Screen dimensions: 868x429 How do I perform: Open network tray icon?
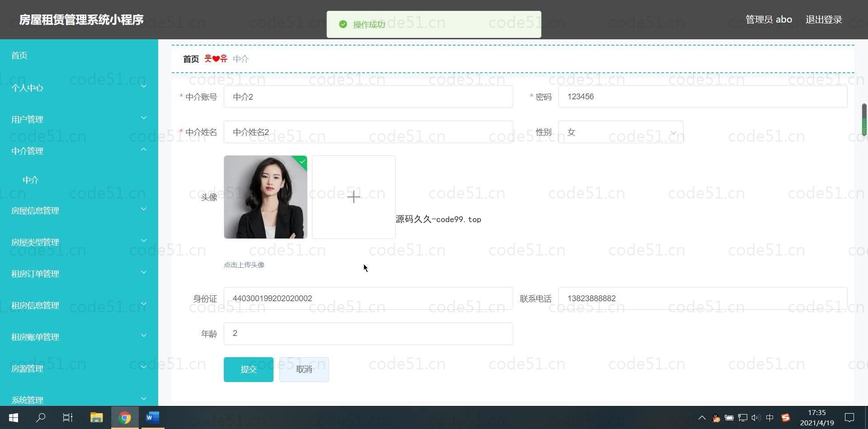click(742, 418)
